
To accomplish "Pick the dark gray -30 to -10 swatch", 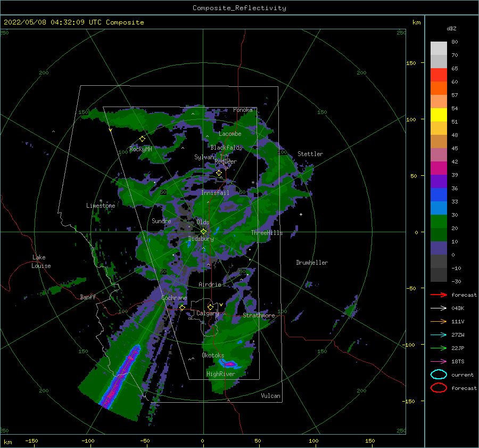I will tap(439, 274).
